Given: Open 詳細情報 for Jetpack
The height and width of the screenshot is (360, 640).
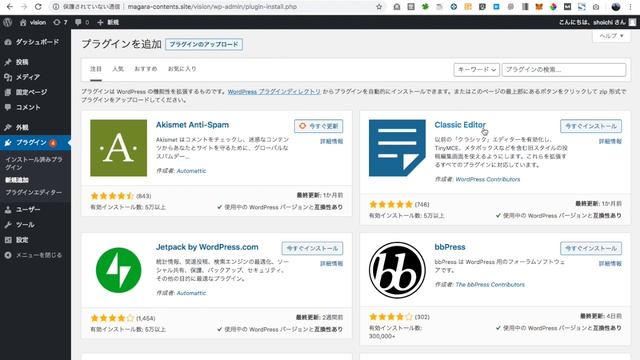Looking at the screenshot, I should pos(331,264).
